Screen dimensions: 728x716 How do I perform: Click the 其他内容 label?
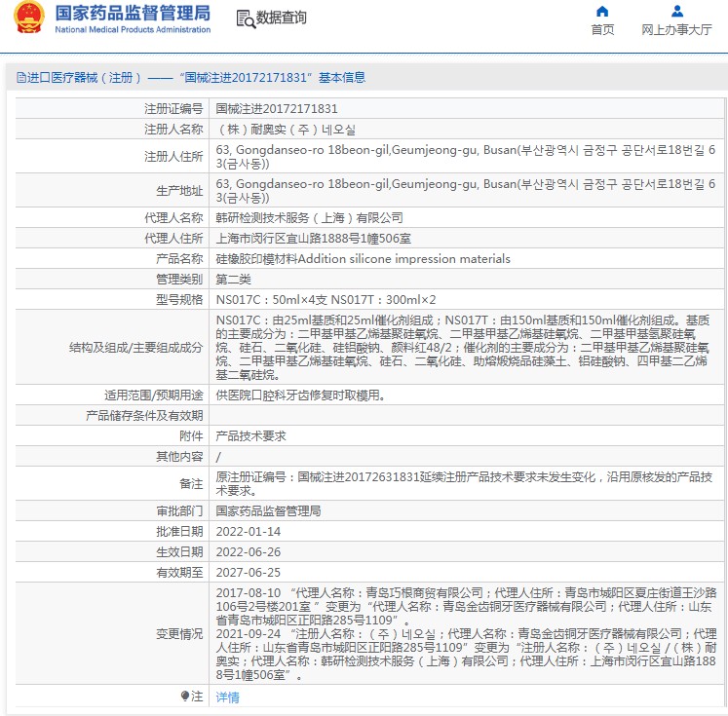point(179,457)
